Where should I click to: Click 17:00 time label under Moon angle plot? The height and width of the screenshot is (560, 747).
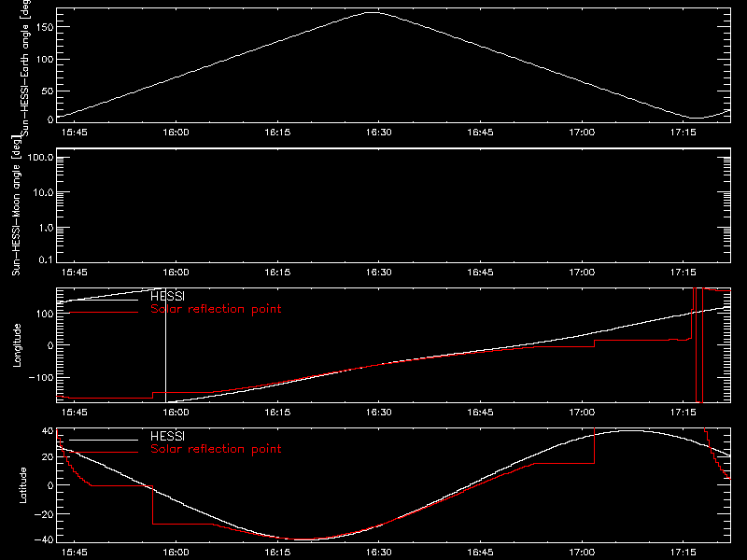[x=582, y=273]
